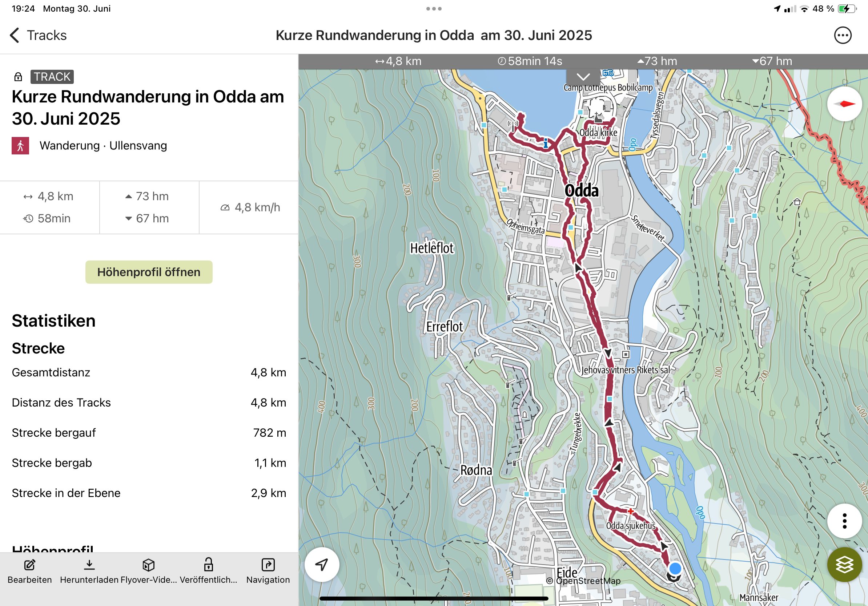The width and height of the screenshot is (868, 606).
Task: Tap the Rødna place label
Action: tap(476, 470)
